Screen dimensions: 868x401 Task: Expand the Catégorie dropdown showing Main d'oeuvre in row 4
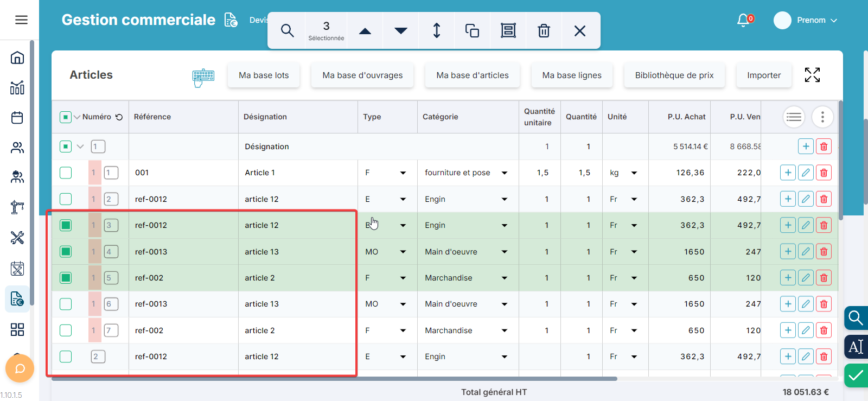click(x=504, y=252)
